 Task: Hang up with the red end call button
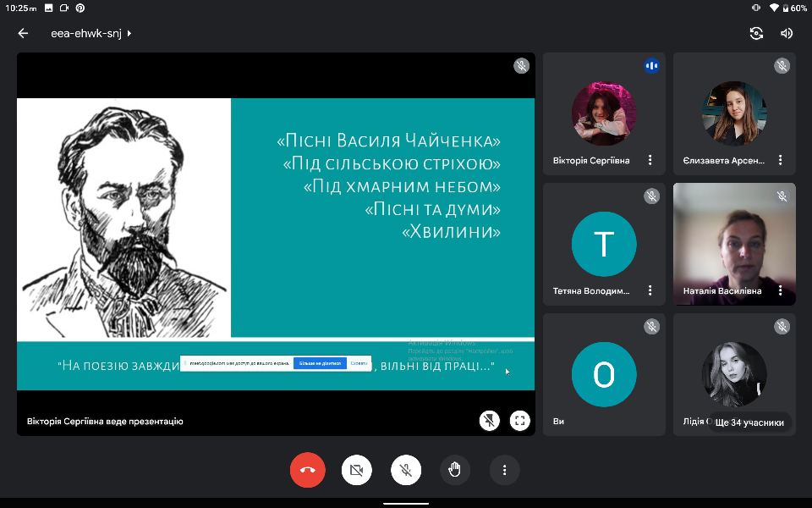click(x=307, y=470)
